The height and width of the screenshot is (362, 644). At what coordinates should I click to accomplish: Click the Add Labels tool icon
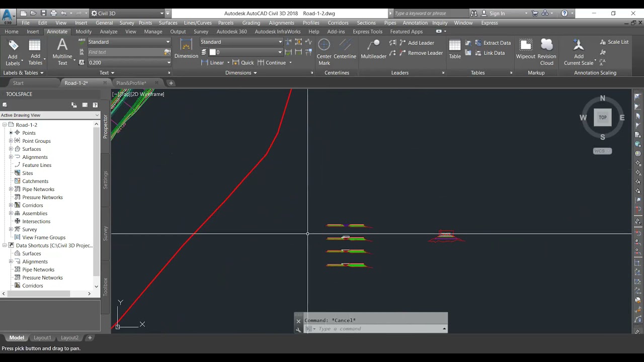click(14, 45)
